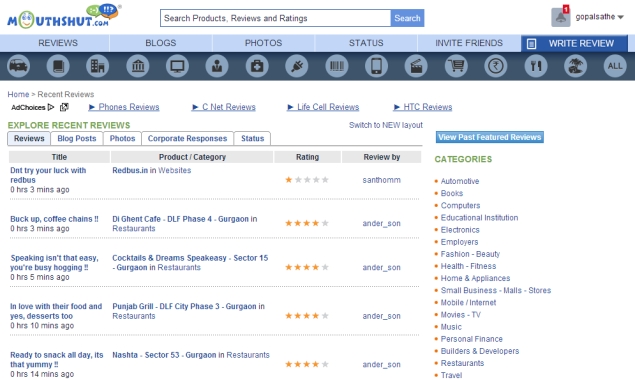Screen dimensions: 635x380
Task: Switch to the Photos tab under Explore
Action: 122,139
